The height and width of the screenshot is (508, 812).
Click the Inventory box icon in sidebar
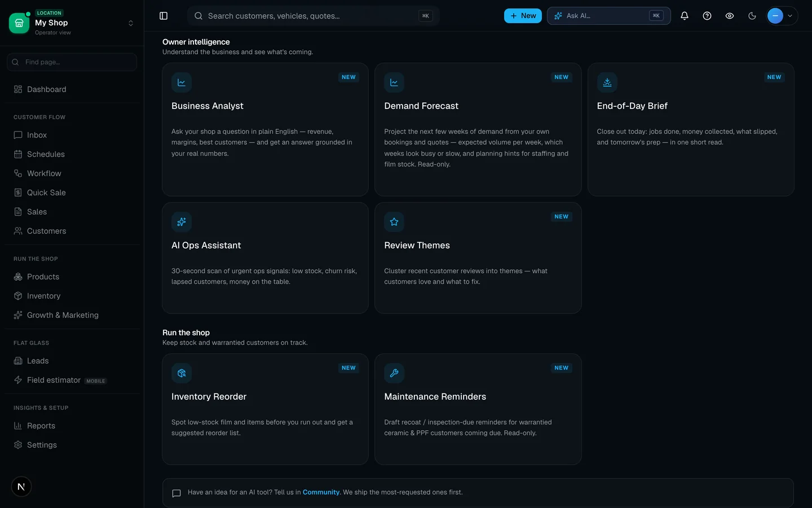(x=18, y=296)
